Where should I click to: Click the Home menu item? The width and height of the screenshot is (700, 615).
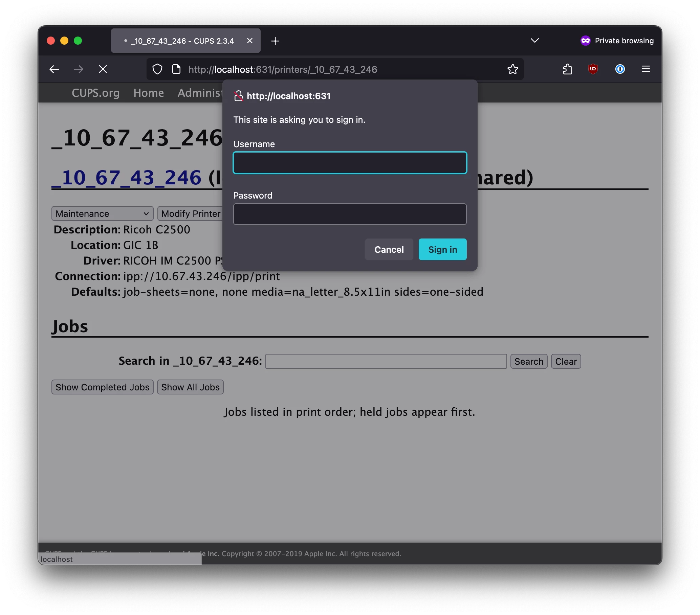coord(148,93)
